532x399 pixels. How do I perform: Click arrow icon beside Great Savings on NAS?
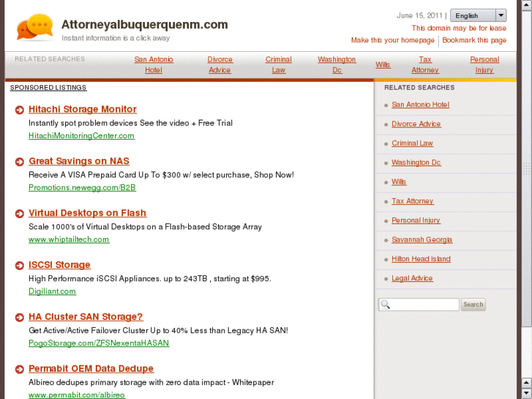pos(20,162)
